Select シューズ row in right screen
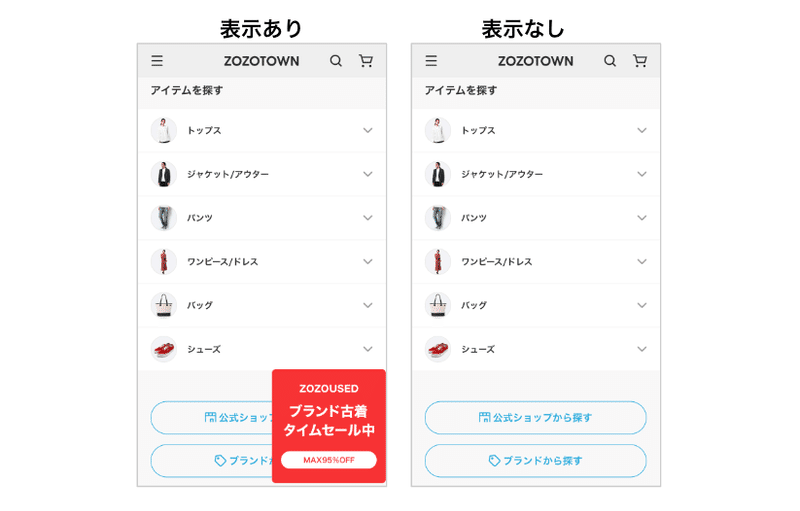 click(x=536, y=349)
